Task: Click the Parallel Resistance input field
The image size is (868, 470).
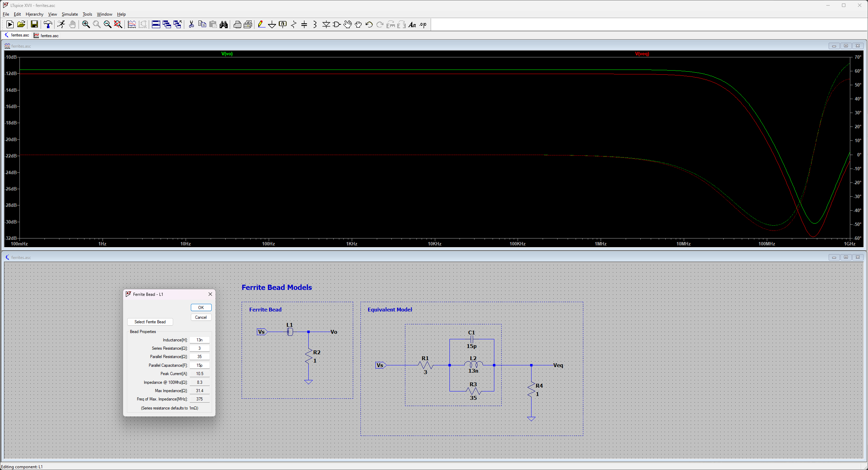Action: coord(200,357)
